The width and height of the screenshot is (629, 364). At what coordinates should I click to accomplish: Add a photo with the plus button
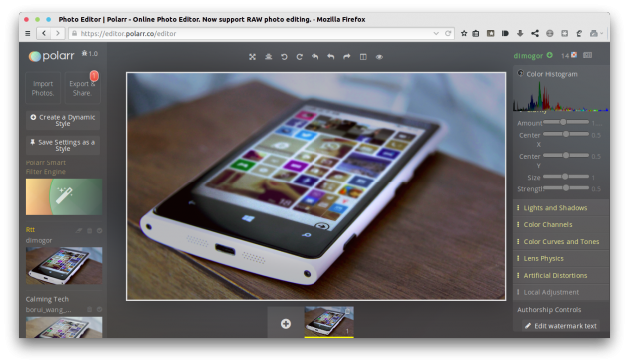tap(286, 324)
